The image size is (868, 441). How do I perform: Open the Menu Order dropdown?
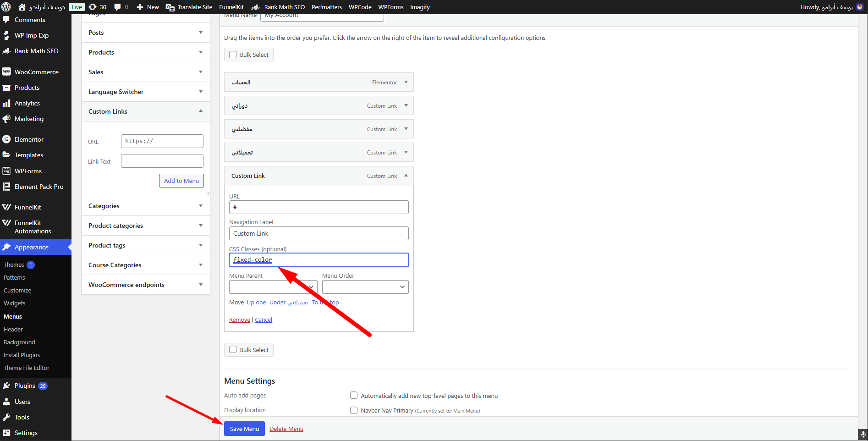[365, 287]
